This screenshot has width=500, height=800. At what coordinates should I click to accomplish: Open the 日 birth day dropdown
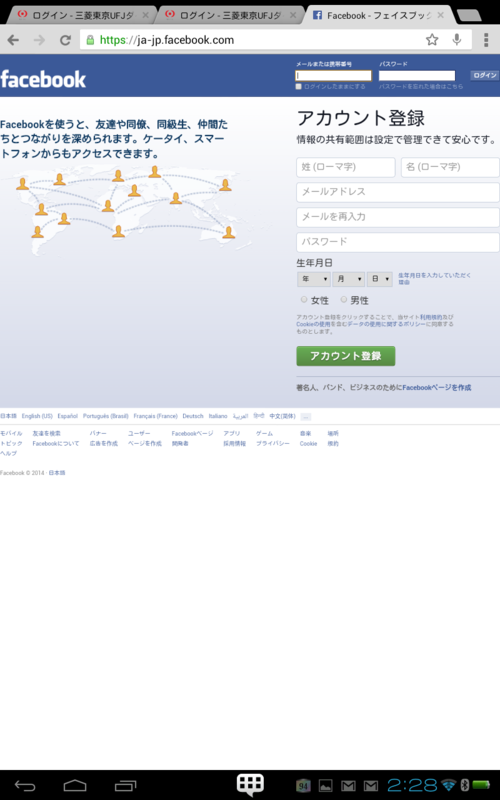tap(380, 279)
